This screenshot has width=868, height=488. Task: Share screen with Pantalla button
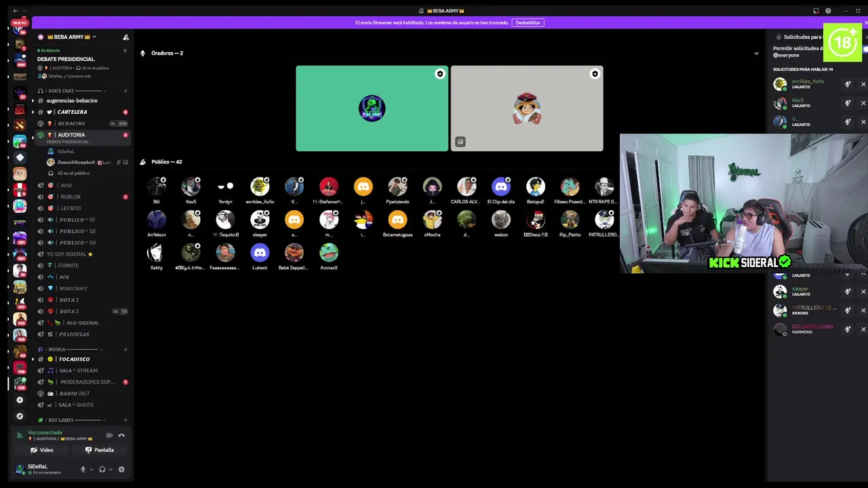[x=100, y=450]
